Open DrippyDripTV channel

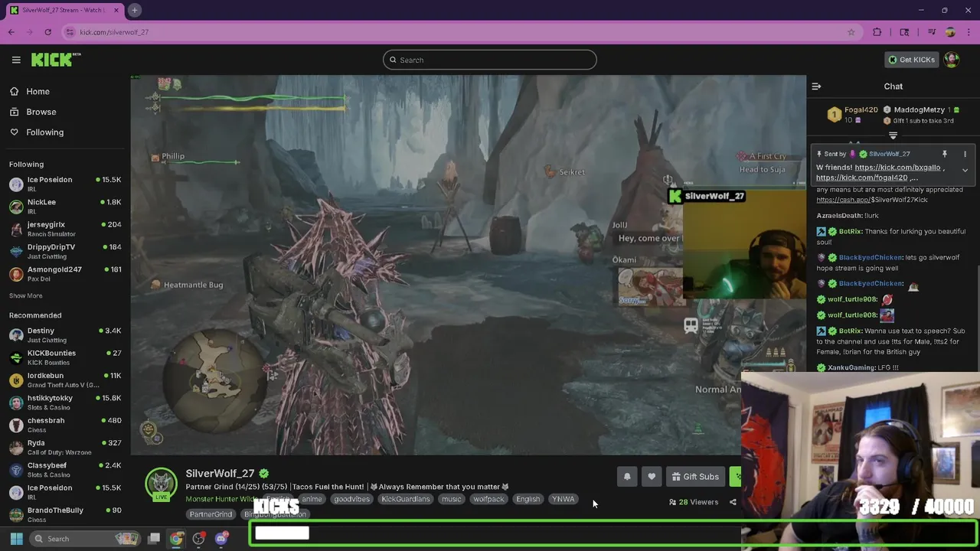(65, 251)
